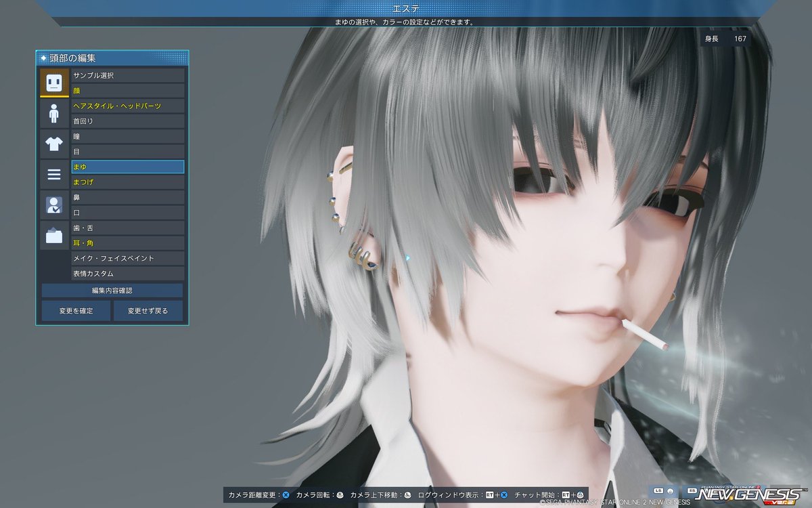
Task: Open the 歯・舌 entry
Action: click(x=128, y=228)
